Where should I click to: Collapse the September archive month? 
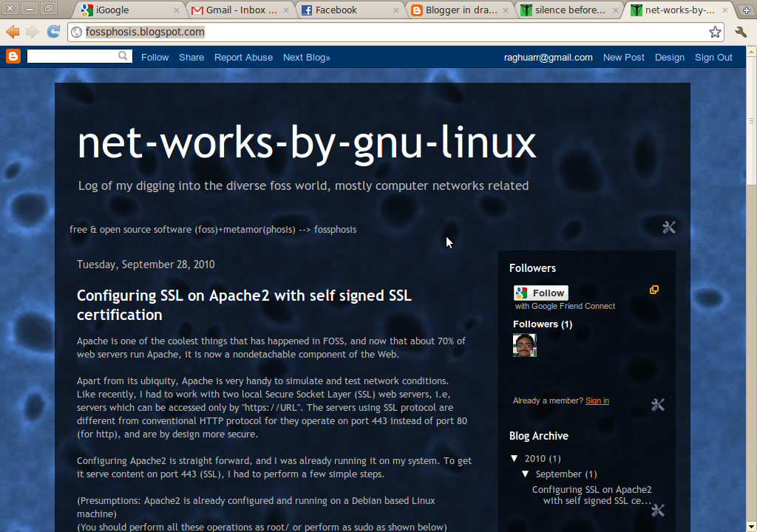click(x=526, y=474)
